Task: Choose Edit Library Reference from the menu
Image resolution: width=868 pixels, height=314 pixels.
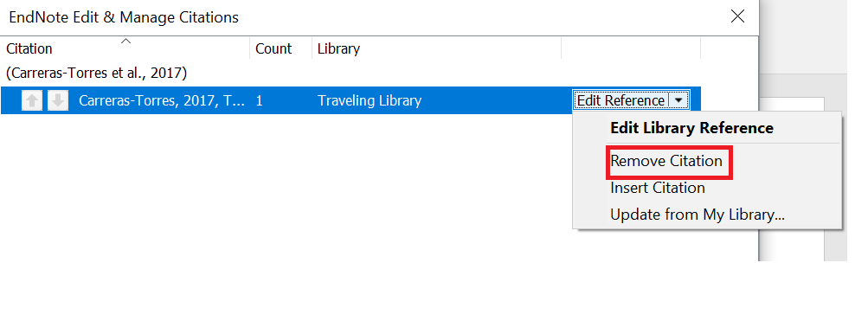Action: 691,128
